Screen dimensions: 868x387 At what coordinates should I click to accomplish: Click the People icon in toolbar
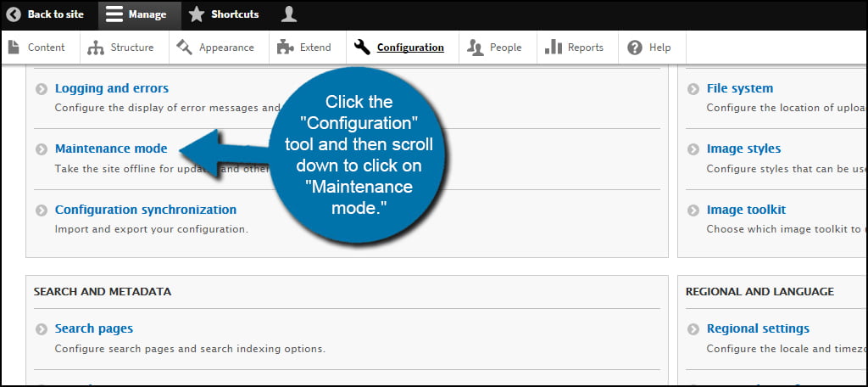click(475, 48)
